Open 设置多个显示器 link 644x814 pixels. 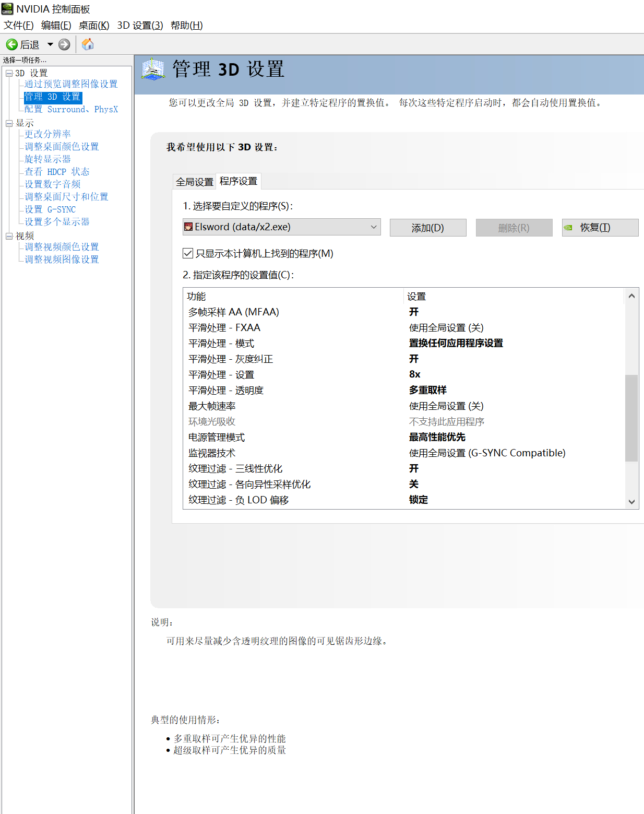tap(57, 222)
